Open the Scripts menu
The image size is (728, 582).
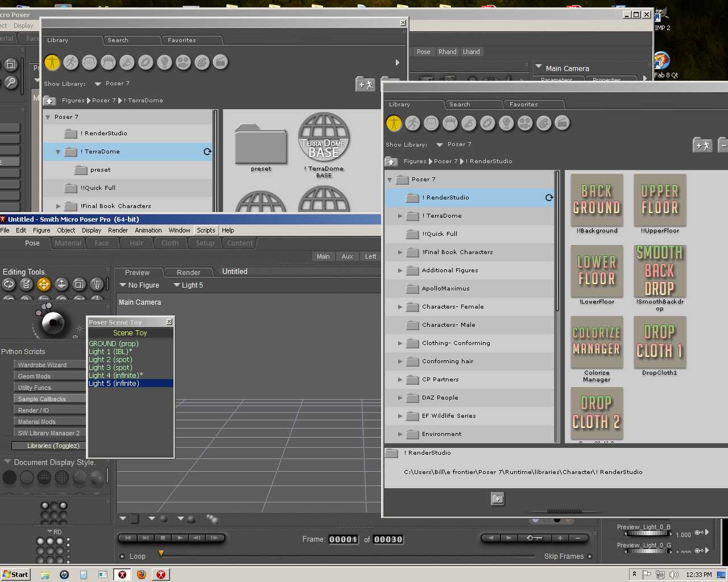click(x=206, y=230)
